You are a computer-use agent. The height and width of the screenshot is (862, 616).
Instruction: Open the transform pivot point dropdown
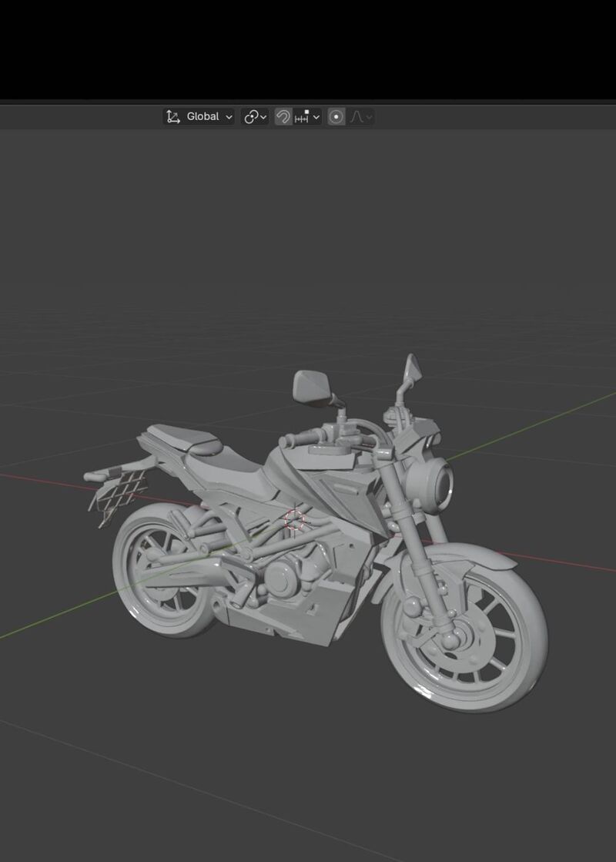[x=255, y=116]
